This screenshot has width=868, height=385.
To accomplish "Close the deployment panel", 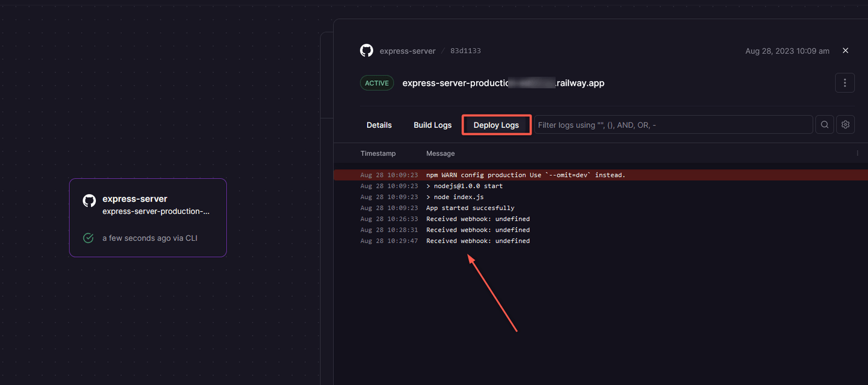I will tap(845, 51).
